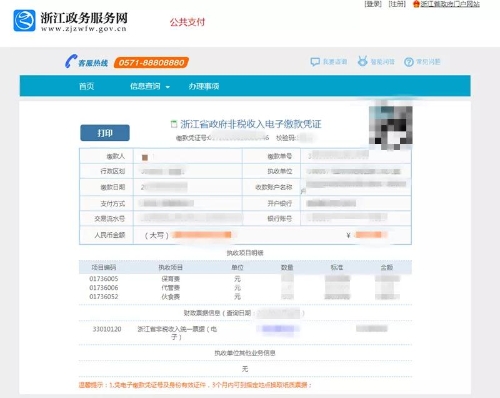Click the phone icon beside 客服热线
This screenshot has width=500, height=398.
[71, 62]
